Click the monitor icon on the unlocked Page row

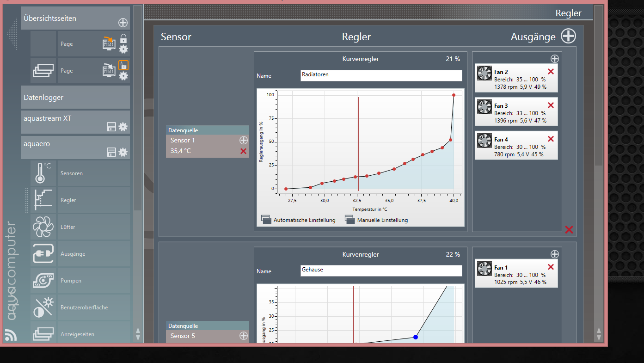(x=109, y=70)
